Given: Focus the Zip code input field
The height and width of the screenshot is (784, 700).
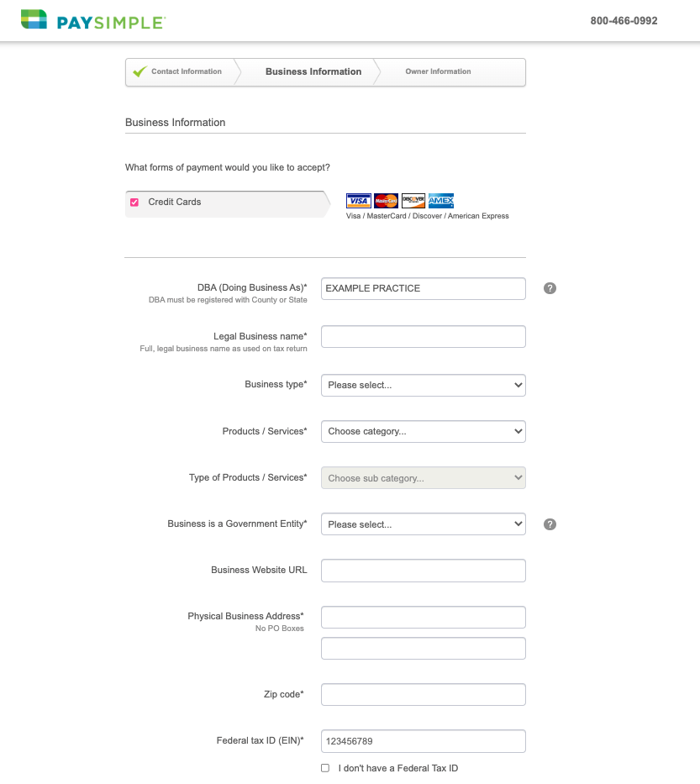Looking at the screenshot, I should tap(424, 695).
